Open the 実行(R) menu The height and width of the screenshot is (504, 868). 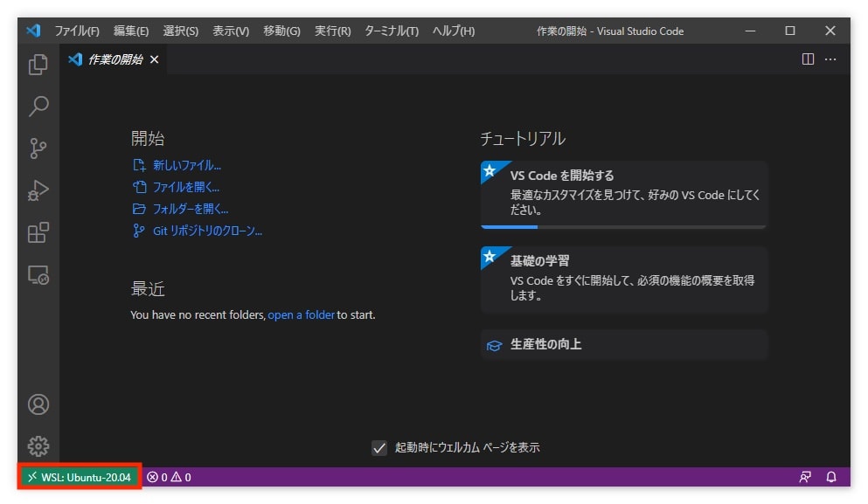coord(333,31)
